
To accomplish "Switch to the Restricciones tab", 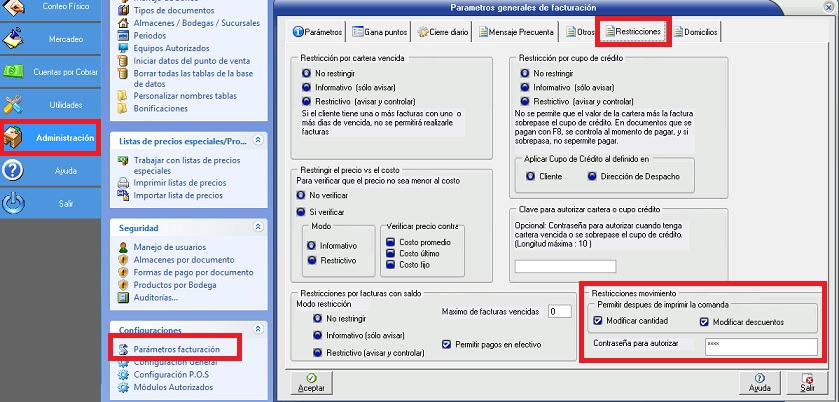I will pos(633,32).
